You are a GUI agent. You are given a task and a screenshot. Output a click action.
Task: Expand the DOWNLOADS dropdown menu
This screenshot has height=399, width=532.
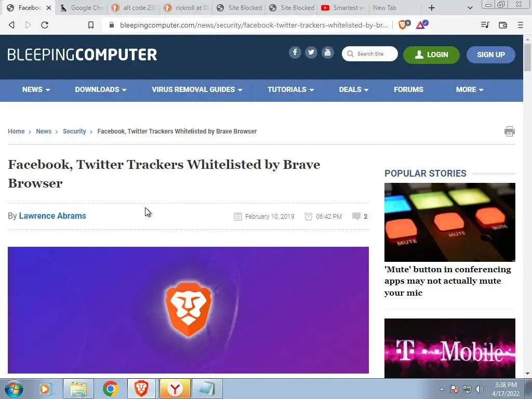[x=100, y=89]
